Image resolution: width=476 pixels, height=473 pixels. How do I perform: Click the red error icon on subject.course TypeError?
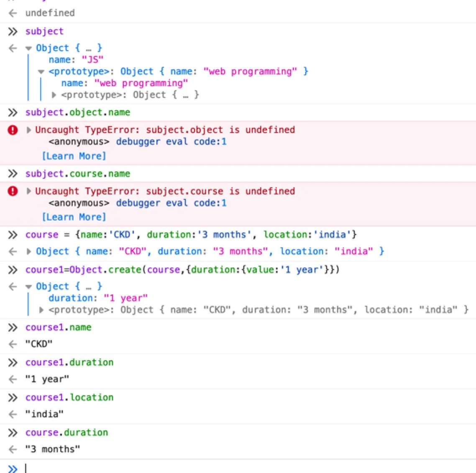(12, 191)
